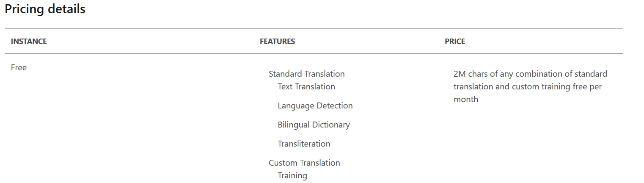The height and width of the screenshot is (183, 644).
Task: Select the PRICE column header
Action: (x=455, y=42)
